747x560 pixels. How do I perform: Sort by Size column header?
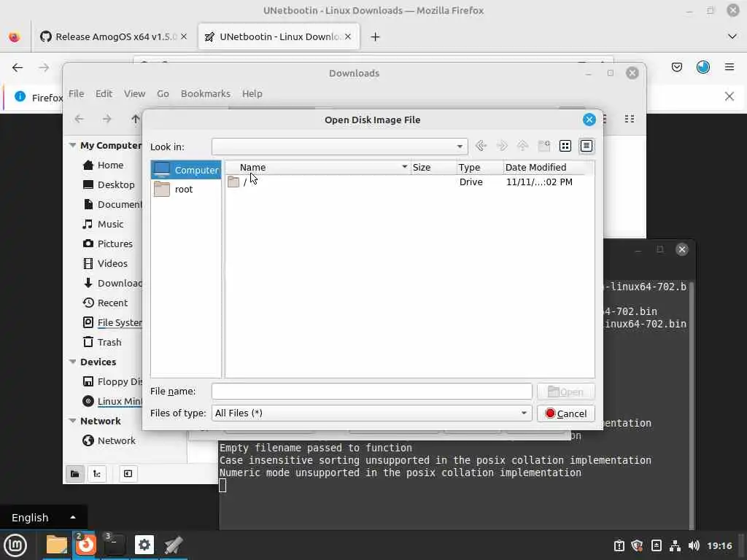(433, 167)
